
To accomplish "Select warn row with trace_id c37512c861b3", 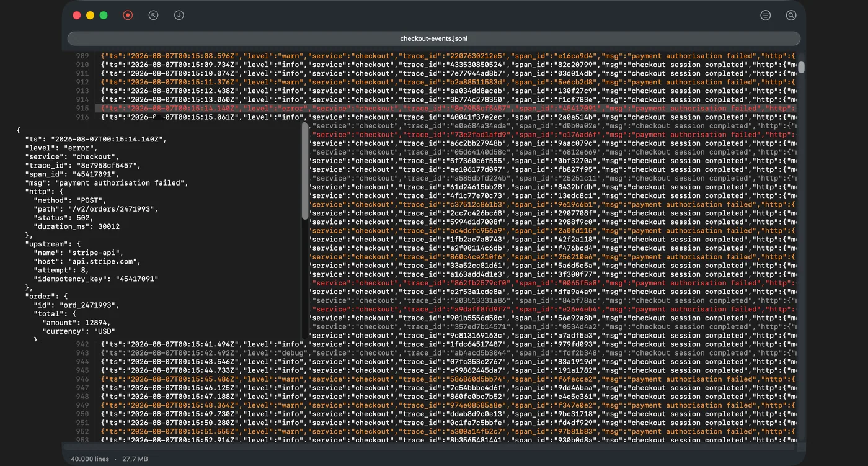I will pyautogui.click(x=553, y=204).
